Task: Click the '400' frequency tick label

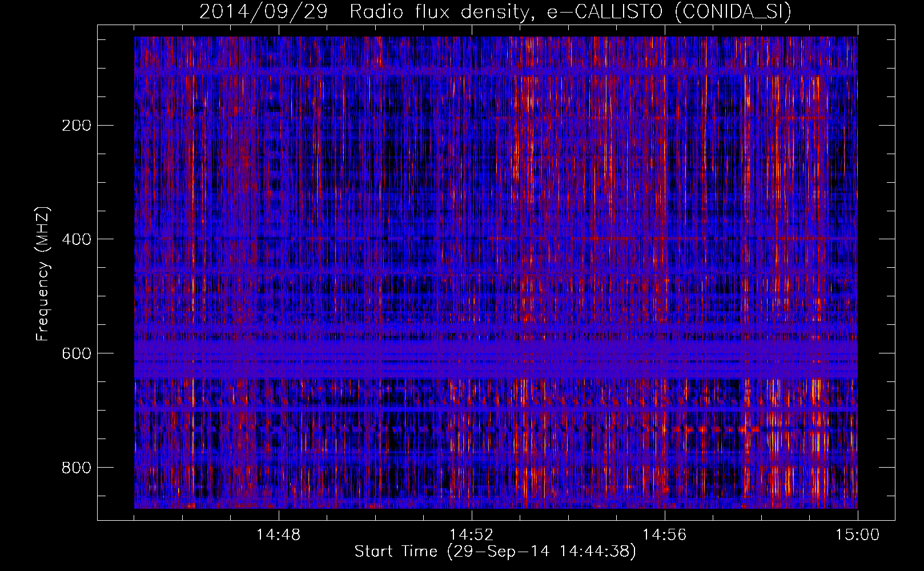Action: [77, 239]
